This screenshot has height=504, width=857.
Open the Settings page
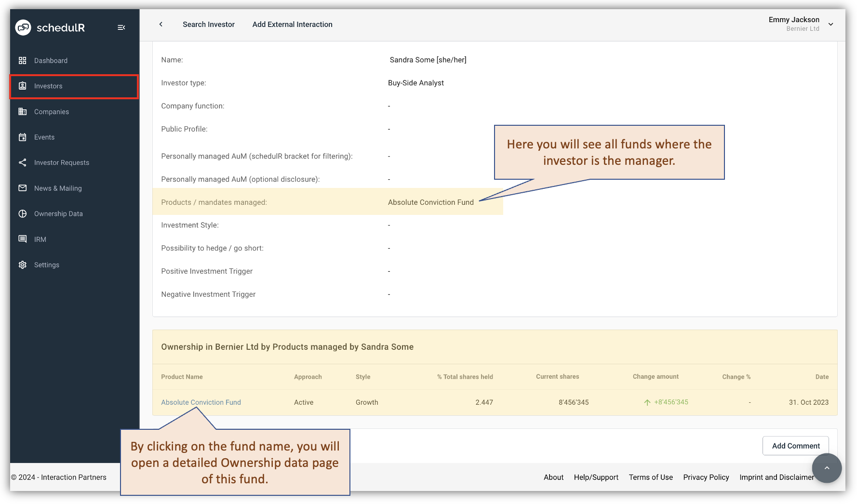click(x=46, y=265)
